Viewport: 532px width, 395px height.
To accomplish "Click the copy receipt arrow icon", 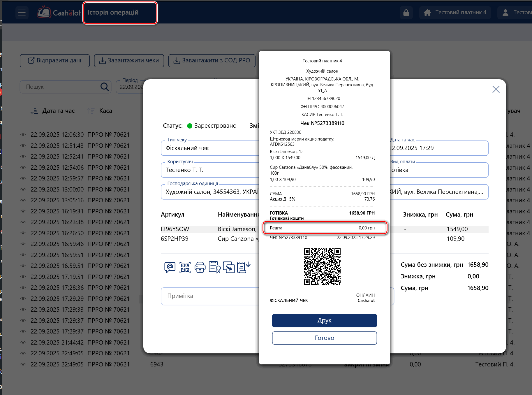I will click(x=229, y=267).
